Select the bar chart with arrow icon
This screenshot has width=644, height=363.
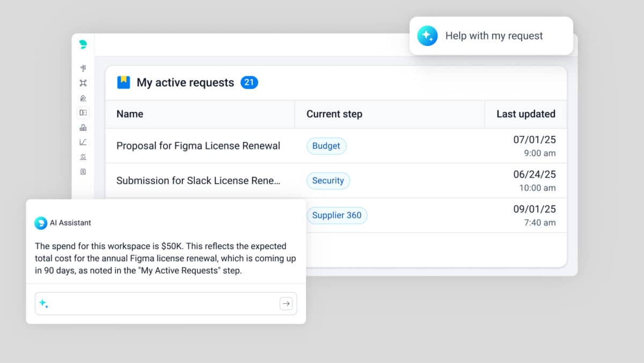83,157
